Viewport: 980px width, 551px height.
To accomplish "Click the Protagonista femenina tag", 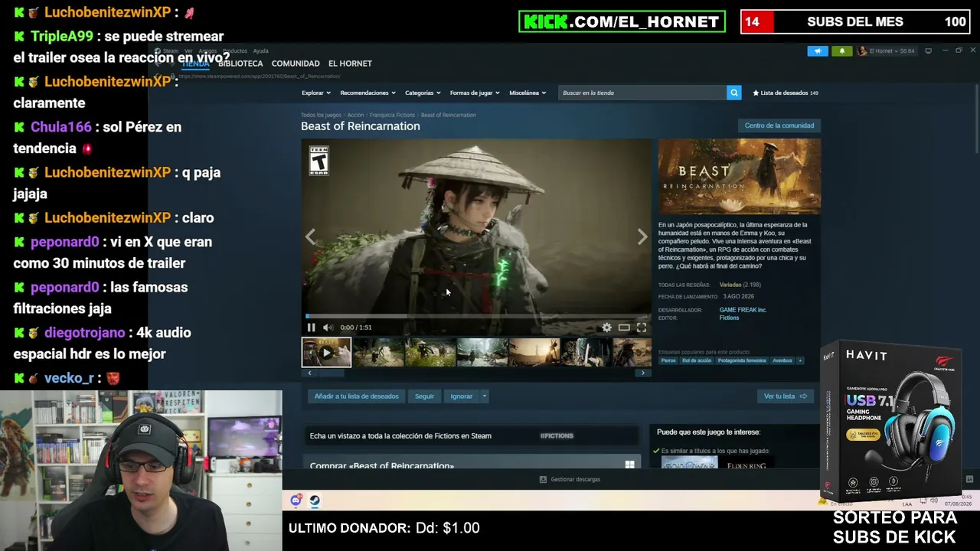I will click(742, 360).
